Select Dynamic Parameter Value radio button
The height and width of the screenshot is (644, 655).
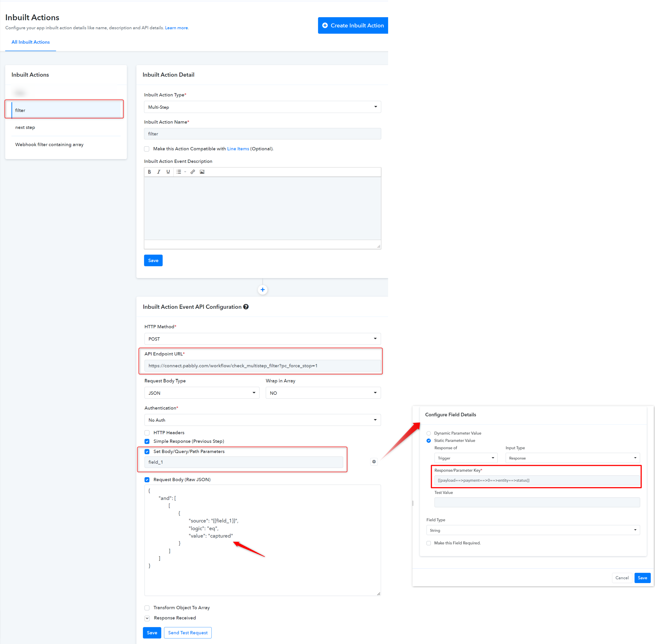(x=429, y=433)
